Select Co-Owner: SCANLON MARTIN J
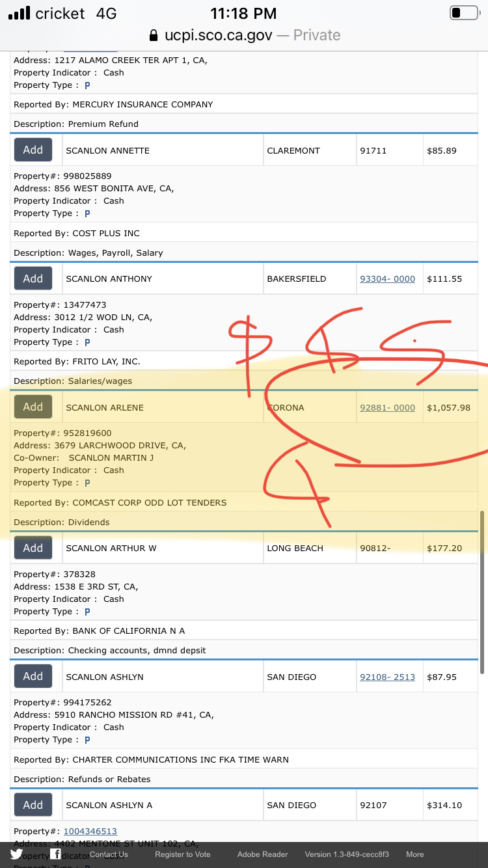 [84, 457]
